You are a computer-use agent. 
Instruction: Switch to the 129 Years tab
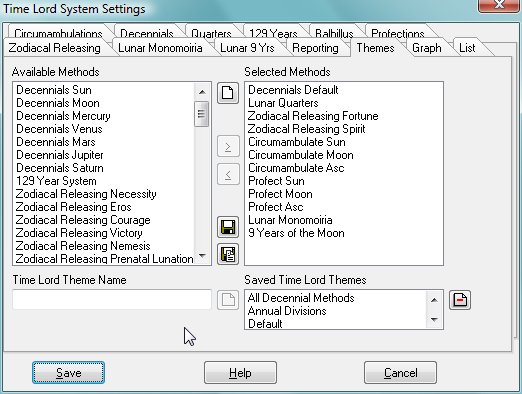click(x=273, y=33)
